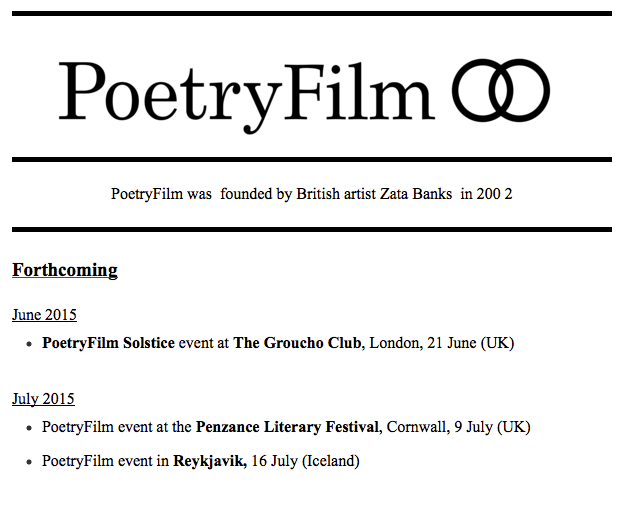Click the text 16 July (Iceland)
Screen dimensions: 623x520
[305, 461]
